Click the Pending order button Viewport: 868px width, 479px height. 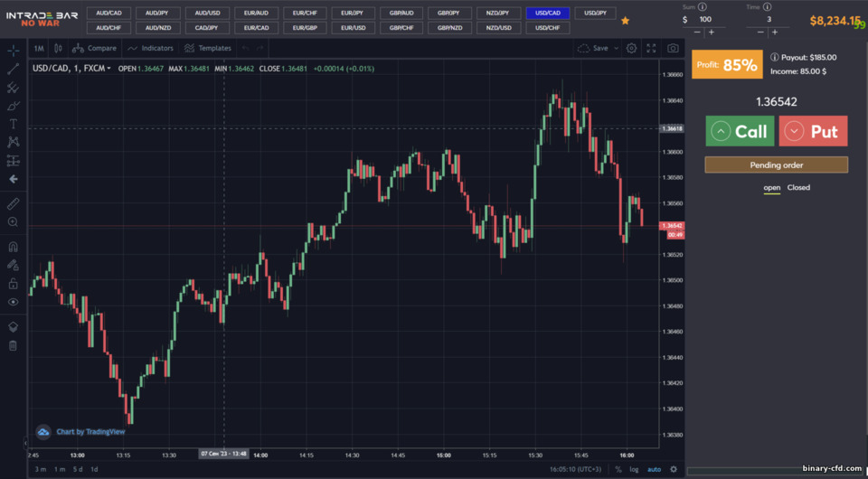tap(776, 164)
